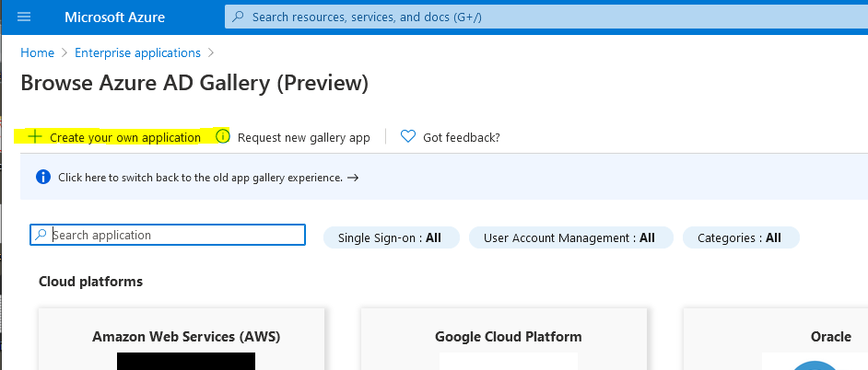Open the Enterprise applications breadcrumb
The width and height of the screenshot is (868, 370).
pos(137,53)
